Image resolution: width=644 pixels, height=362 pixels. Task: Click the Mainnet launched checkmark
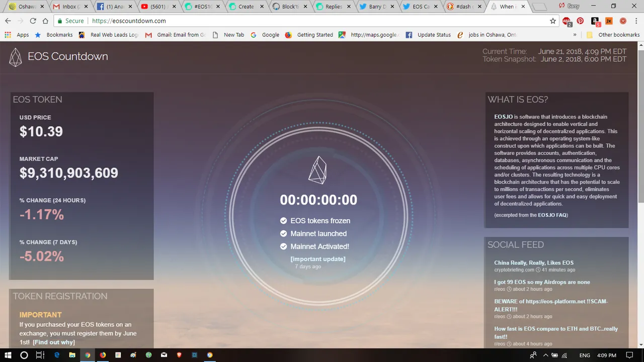pyautogui.click(x=283, y=234)
